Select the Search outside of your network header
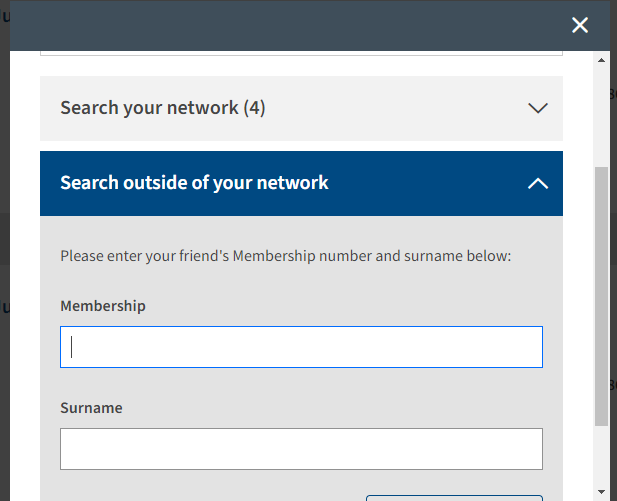This screenshot has width=617, height=501. [x=301, y=183]
